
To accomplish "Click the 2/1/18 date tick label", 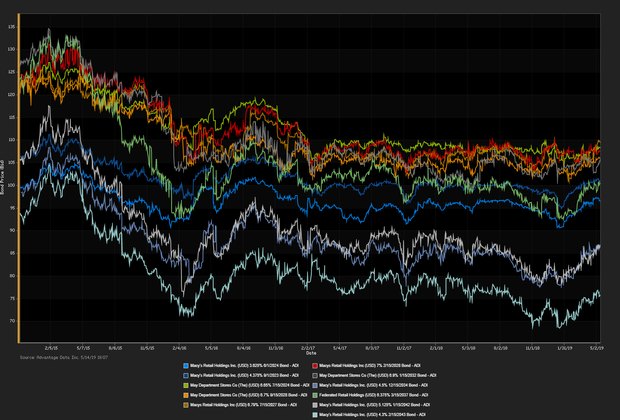I will [436, 348].
